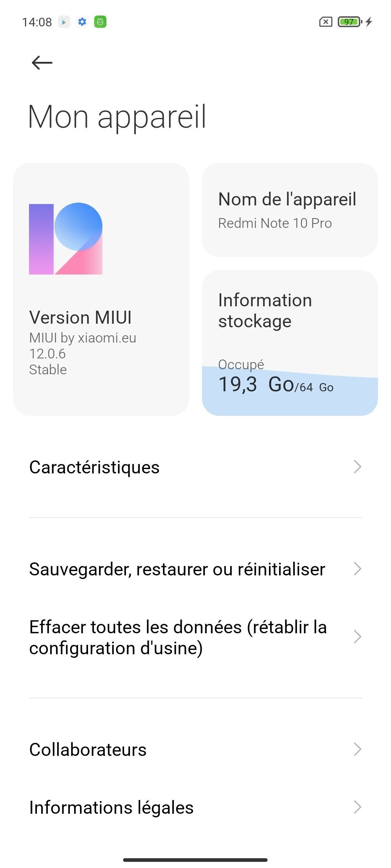Tap the chevron beside Sauvegarder, restaurer ou réinitialiser
Screen dimensions: 391x868
(x=357, y=569)
